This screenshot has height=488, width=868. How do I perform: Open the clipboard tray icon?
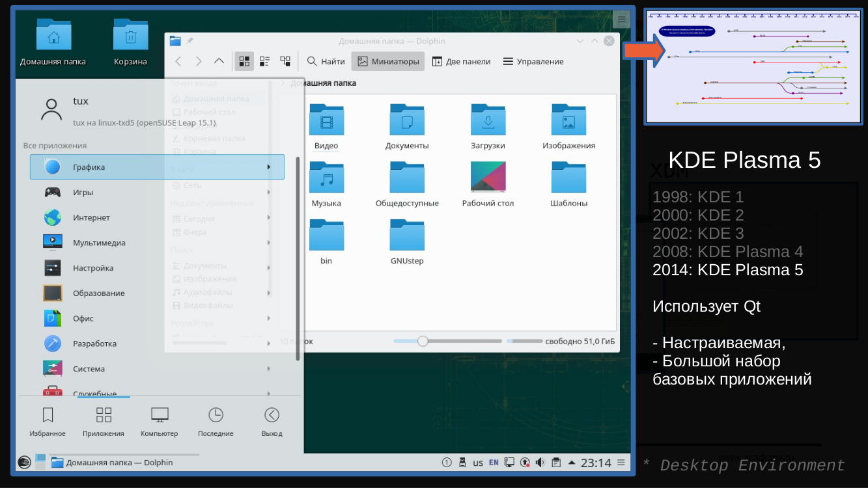[x=556, y=463]
